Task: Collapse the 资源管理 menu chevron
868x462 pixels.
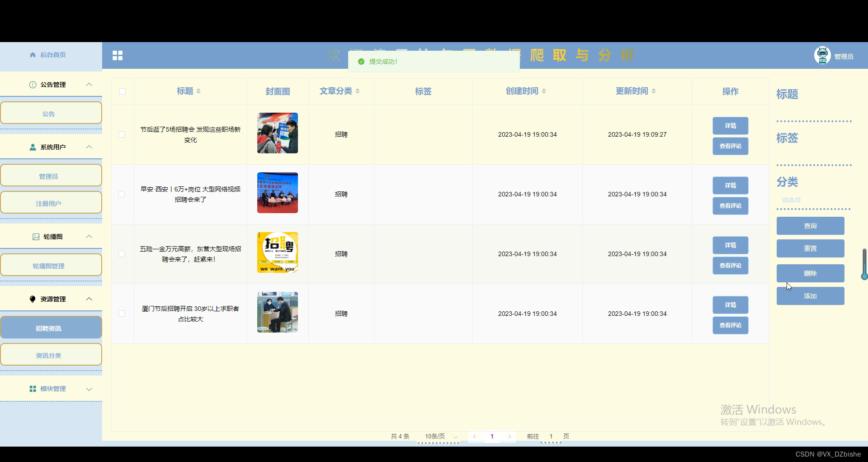Action: point(89,299)
